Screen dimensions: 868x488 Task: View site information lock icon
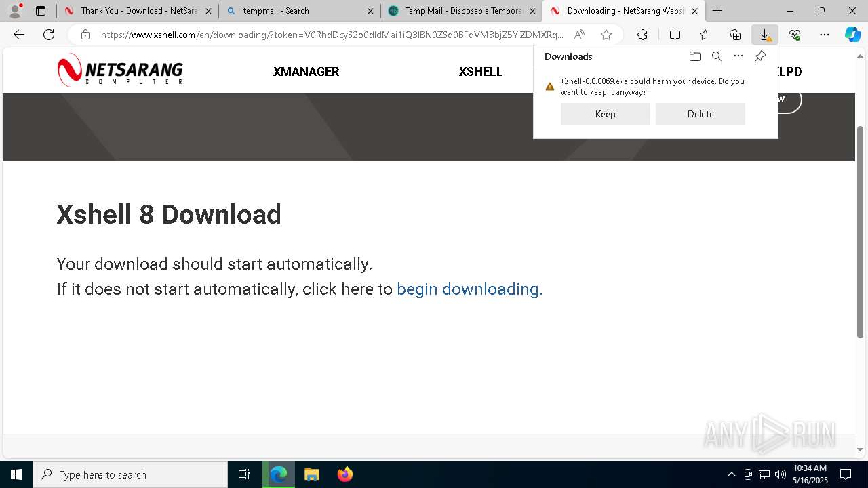[85, 35]
